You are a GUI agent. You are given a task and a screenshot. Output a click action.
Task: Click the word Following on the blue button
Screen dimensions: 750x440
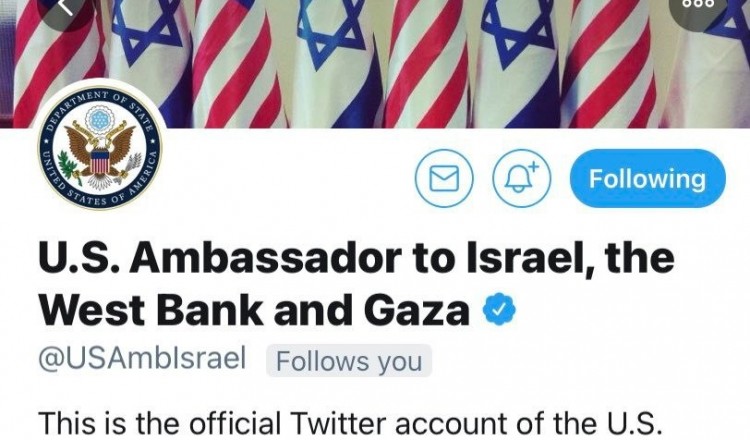coord(648,179)
